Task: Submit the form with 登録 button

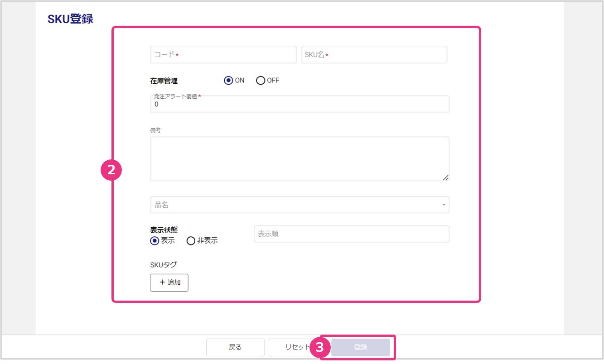Action: click(x=361, y=347)
